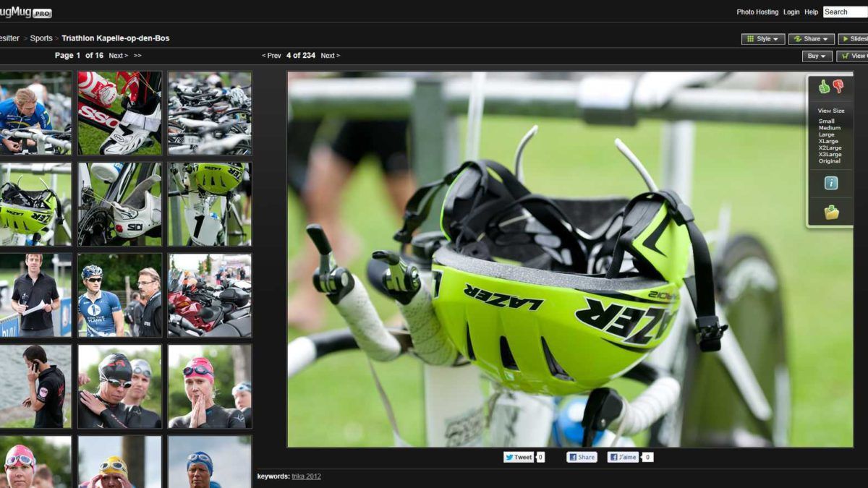Go to next thumbnail page beside 'of 16'
868x488 pixels.
(119, 56)
